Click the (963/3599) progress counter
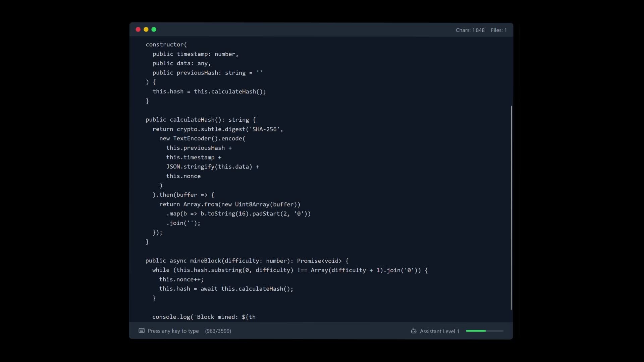This screenshot has height=362, width=644. click(x=218, y=331)
